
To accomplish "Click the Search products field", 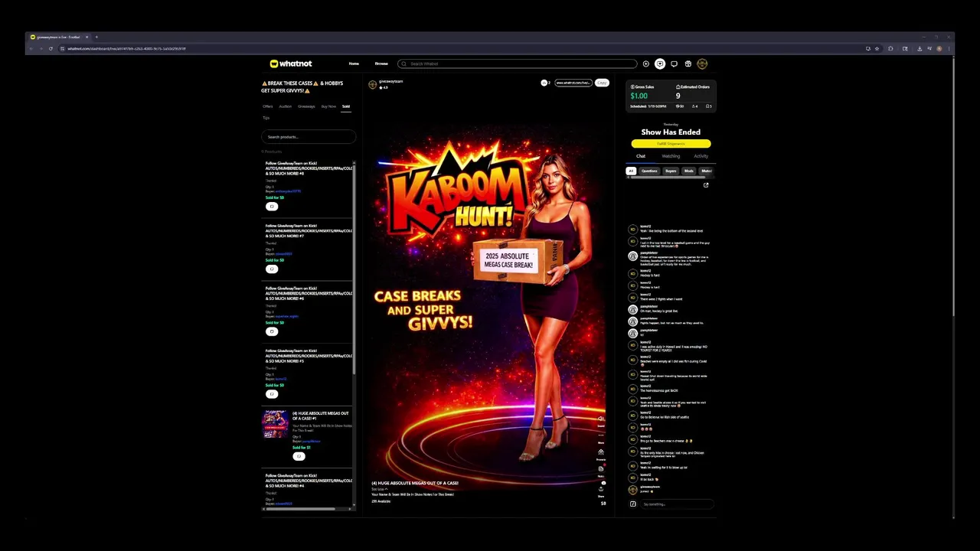I will click(x=308, y=137).
